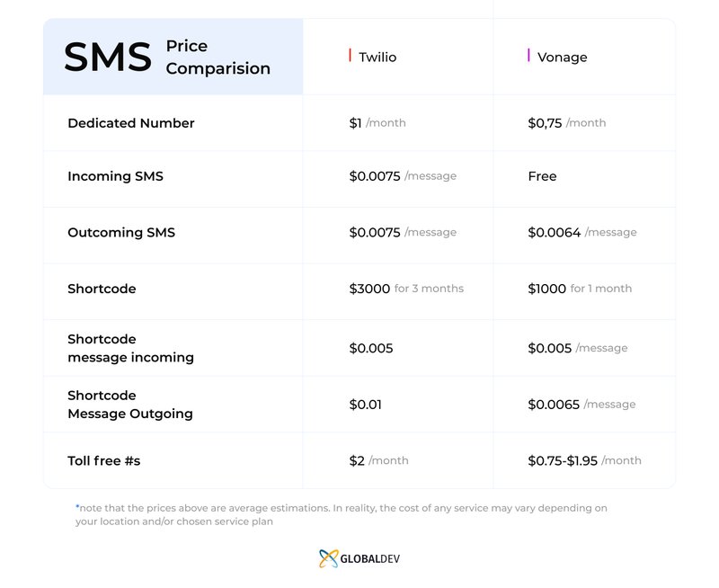Select the Incoming SMS row label
Image resolution: width=719 pixels, height=588 pixels.
[116, 176]
